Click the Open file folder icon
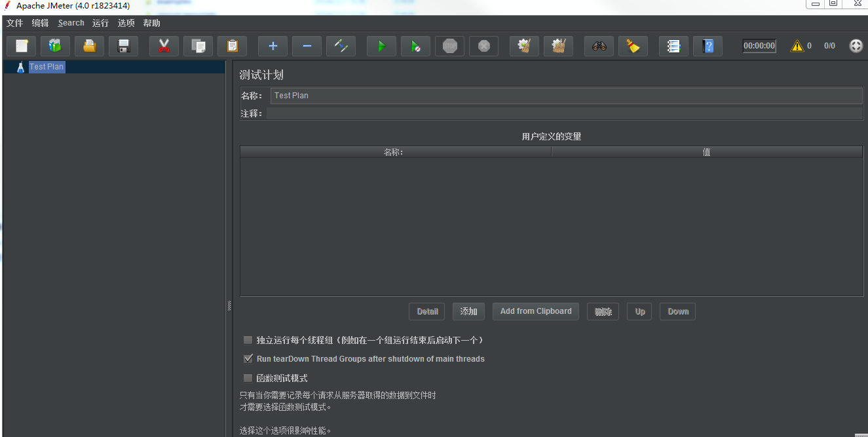The height and width of the screenshot is (437, 868). pyautogui.click(x=89, y=46)
